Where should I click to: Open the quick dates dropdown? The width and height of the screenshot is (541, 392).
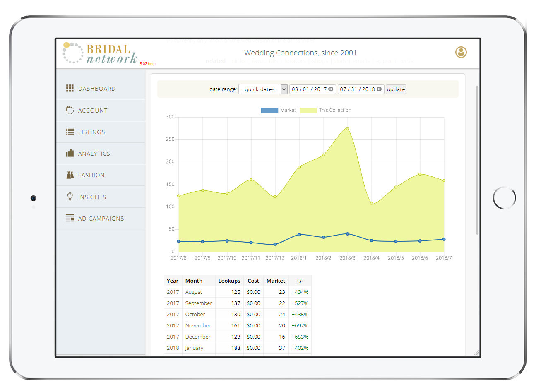click(263, 89)
